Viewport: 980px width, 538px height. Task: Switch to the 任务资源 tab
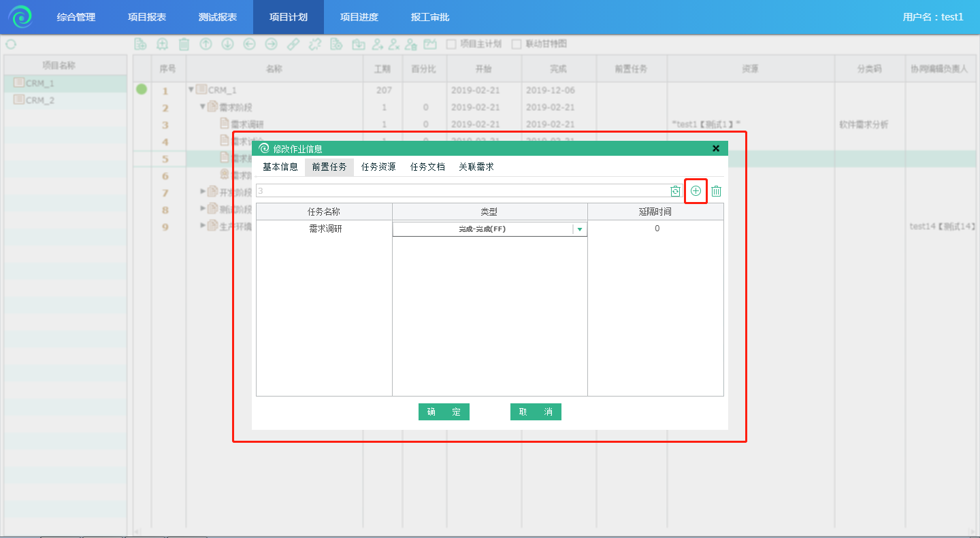click(378, 167)
